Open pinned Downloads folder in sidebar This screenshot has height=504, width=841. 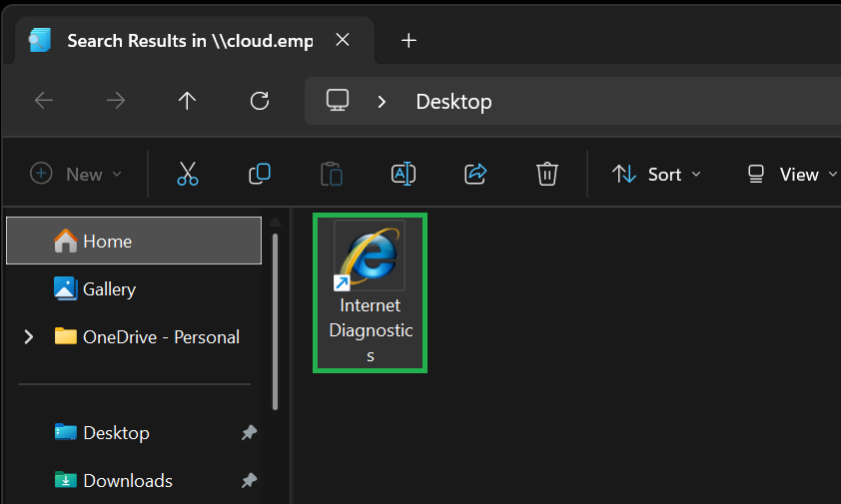113,480
